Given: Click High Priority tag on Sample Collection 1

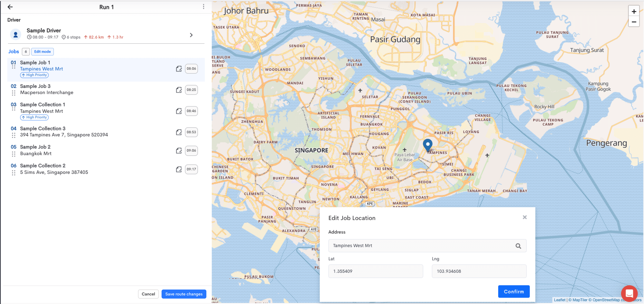Looking at the screenshot, I should tap(35, 117).
